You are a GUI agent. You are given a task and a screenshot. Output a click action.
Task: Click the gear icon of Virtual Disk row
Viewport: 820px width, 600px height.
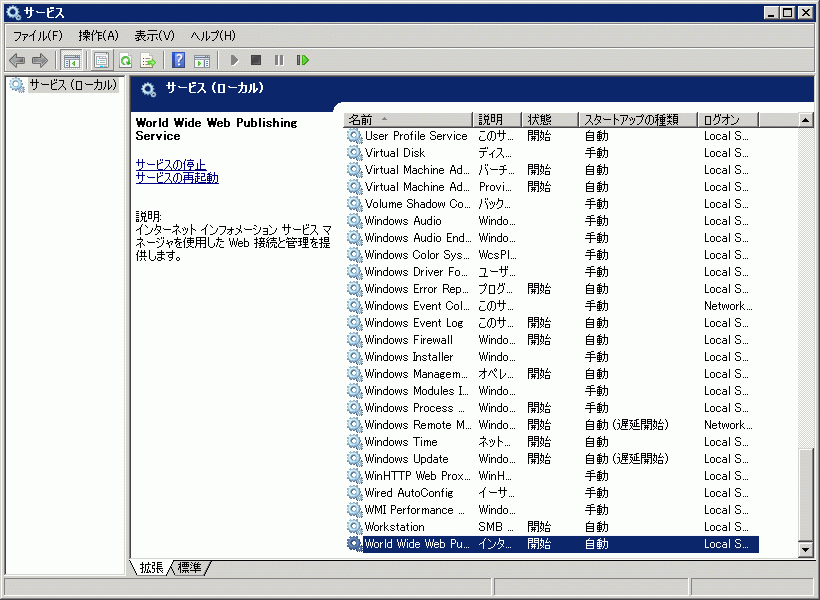355,153
